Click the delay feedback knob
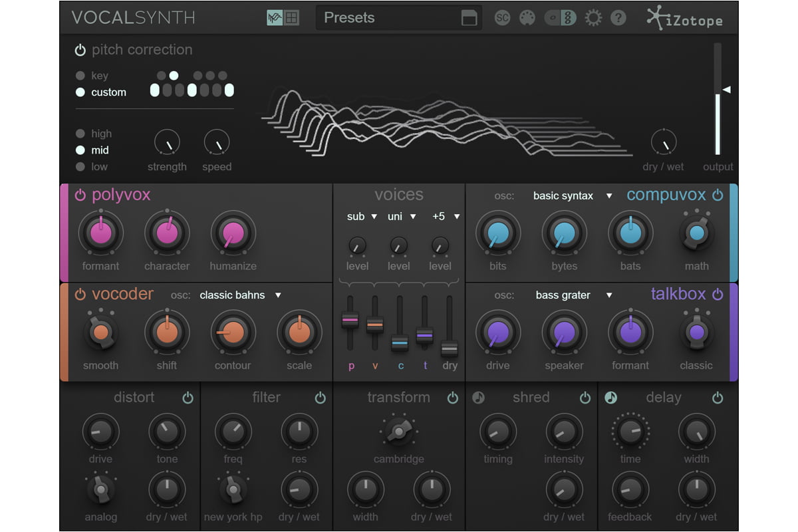This screenshot has height=532, width=798. click(x=630, y=489)
